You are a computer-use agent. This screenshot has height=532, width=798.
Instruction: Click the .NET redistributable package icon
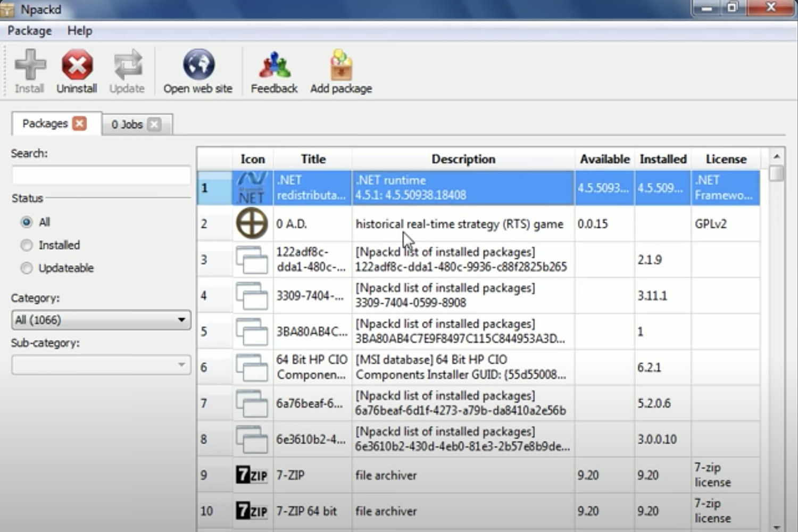[x=252, y=188]
